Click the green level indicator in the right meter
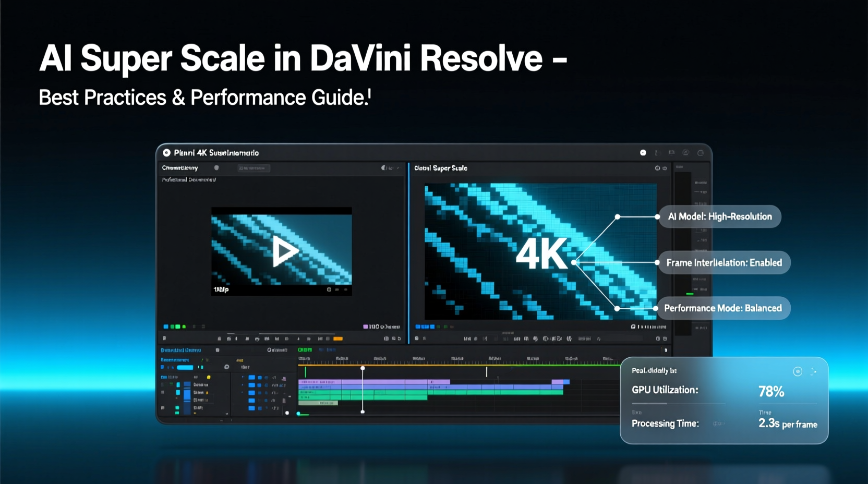The width and height of the screenshot is (868, 484). (690, 294)
